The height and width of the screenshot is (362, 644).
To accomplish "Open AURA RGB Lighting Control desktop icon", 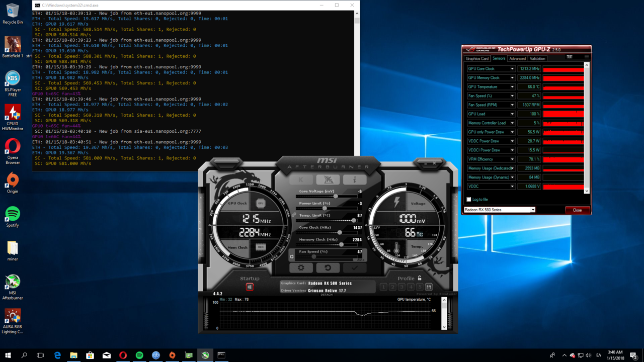I will pyautogui.click(x=13, y=321).
